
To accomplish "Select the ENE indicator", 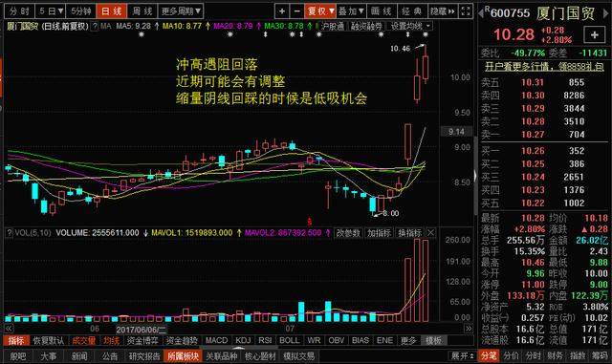I will 384,340.
